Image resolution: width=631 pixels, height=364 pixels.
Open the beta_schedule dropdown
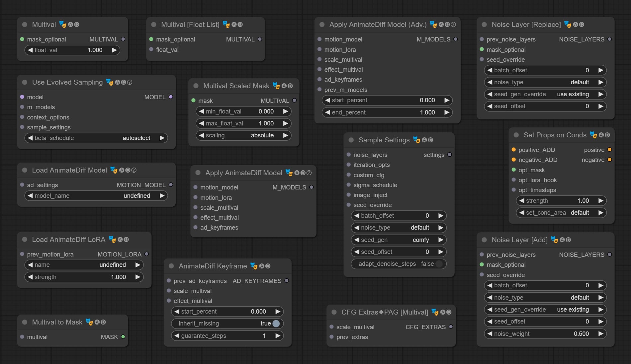coord(96,138)
